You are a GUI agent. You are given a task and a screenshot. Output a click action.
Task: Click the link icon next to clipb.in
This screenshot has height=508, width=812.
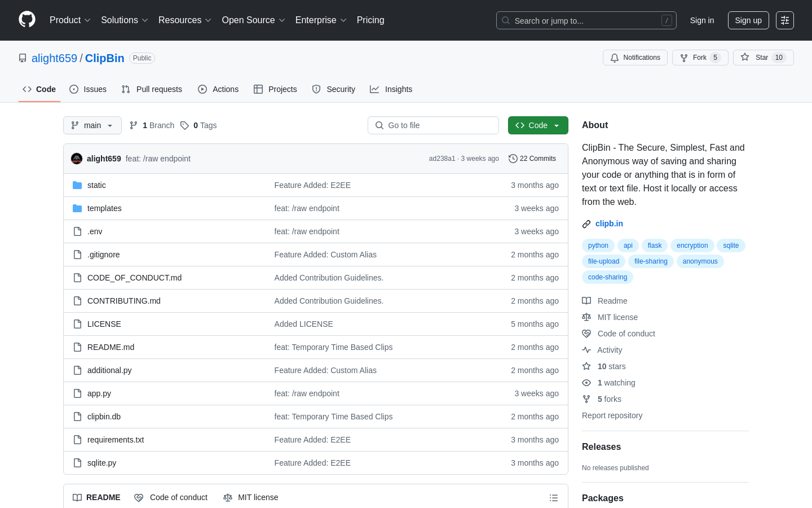586,224
